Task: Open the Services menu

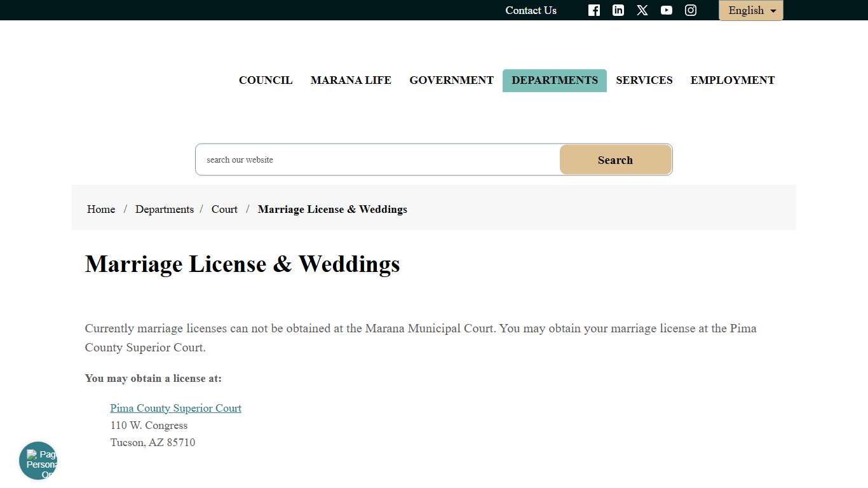Action: [x=644, y=80]
